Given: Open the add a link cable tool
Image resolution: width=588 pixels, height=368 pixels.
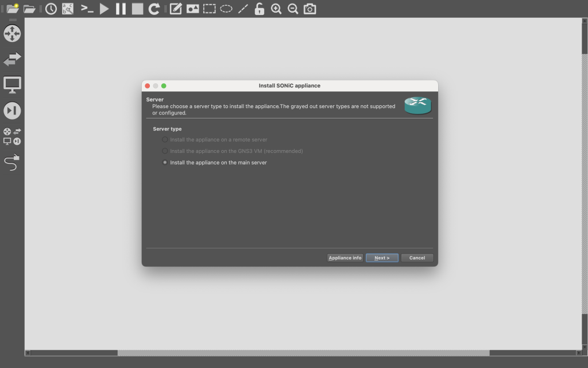Looking at the screenshot, I should [12, 163].
